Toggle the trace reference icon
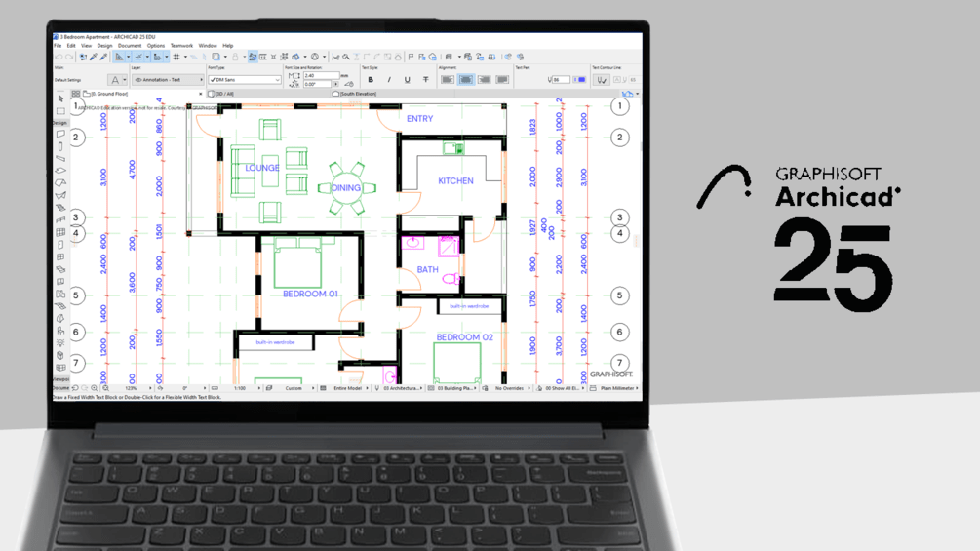Viewport: 980px width, 551px height. (x=216, y=57)
